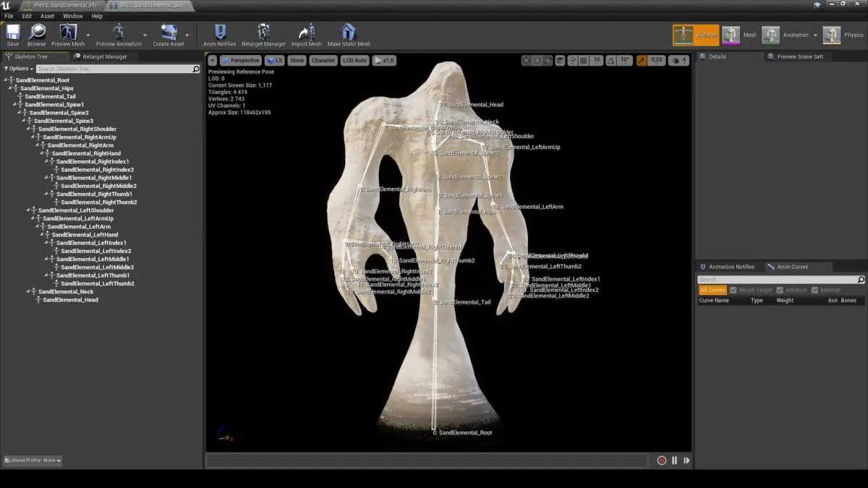Toggle the Attribute checkbox
This screenshot has width=868, height=488.
780,290
